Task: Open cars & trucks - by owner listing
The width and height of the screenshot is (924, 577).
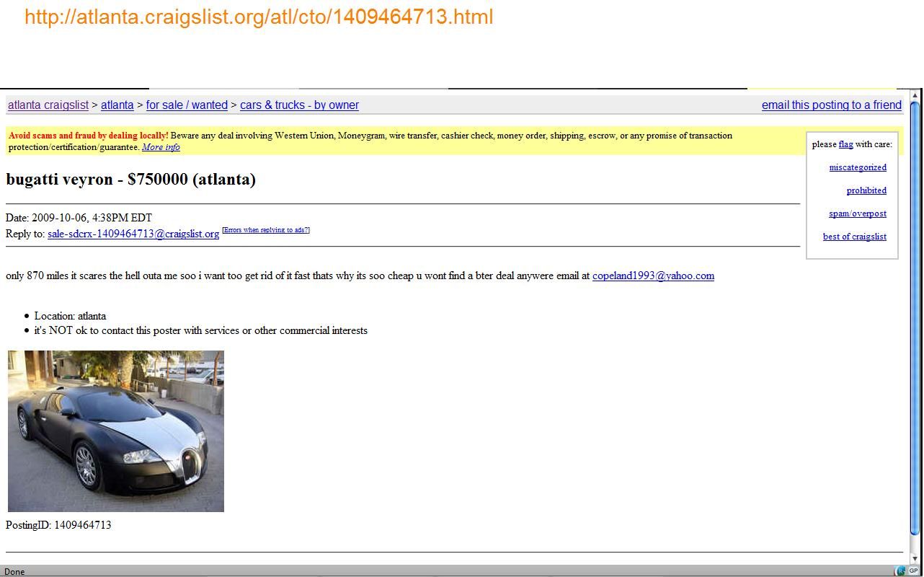Action: point(299,105)
